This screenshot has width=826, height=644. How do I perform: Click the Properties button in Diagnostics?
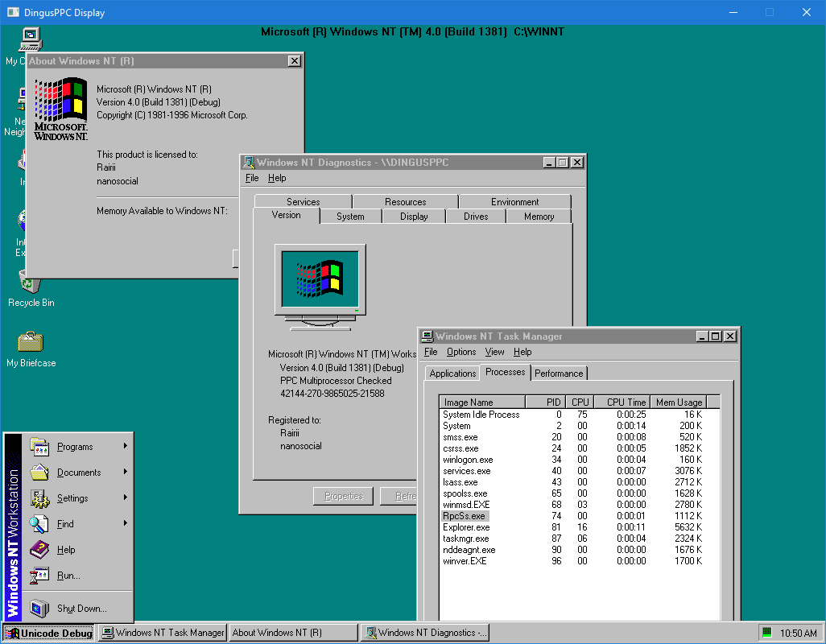coord(344,496)
